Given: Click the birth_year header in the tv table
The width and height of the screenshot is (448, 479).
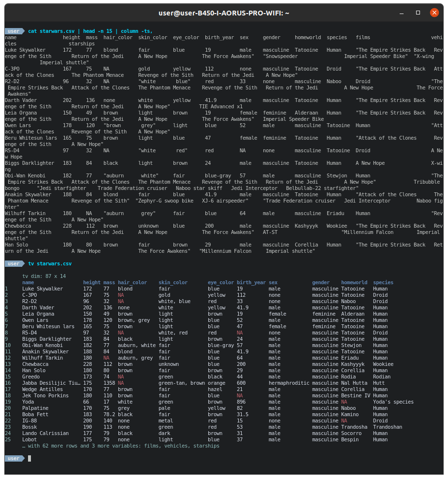Looking at the screenshot, I should click(251, 282).
